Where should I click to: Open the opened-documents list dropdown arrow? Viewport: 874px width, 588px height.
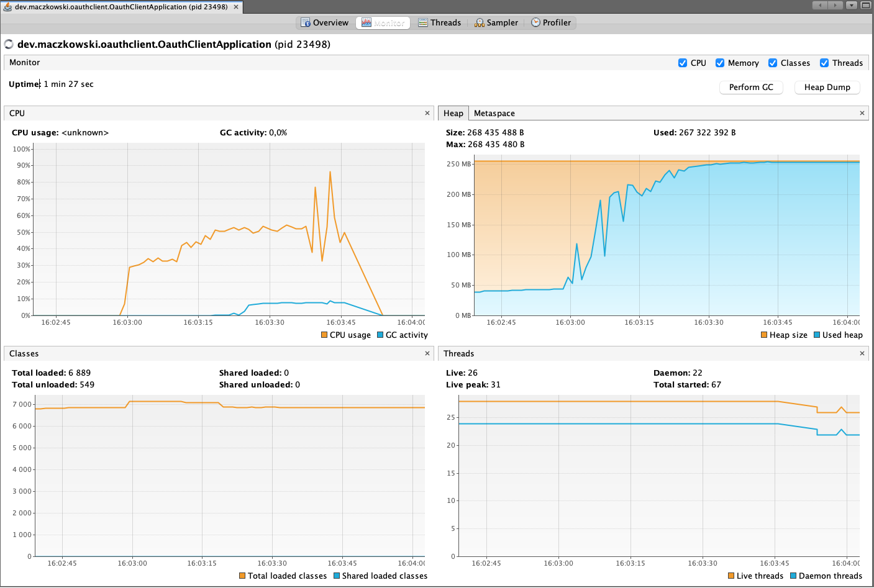852,5
